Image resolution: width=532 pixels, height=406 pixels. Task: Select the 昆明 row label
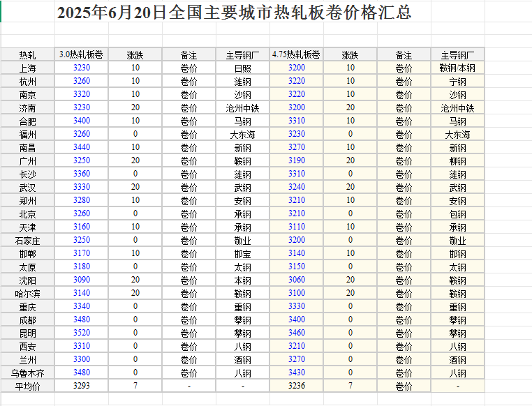point(27,333)
